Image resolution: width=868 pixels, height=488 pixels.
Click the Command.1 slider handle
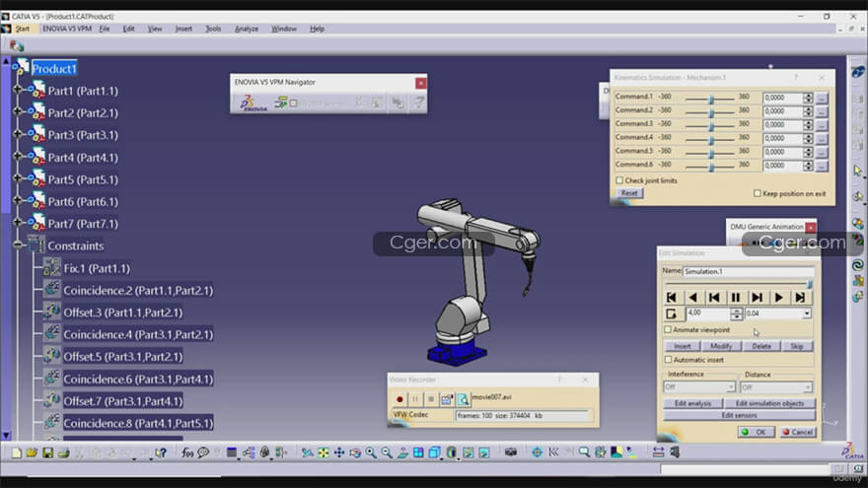pos(711,99)
